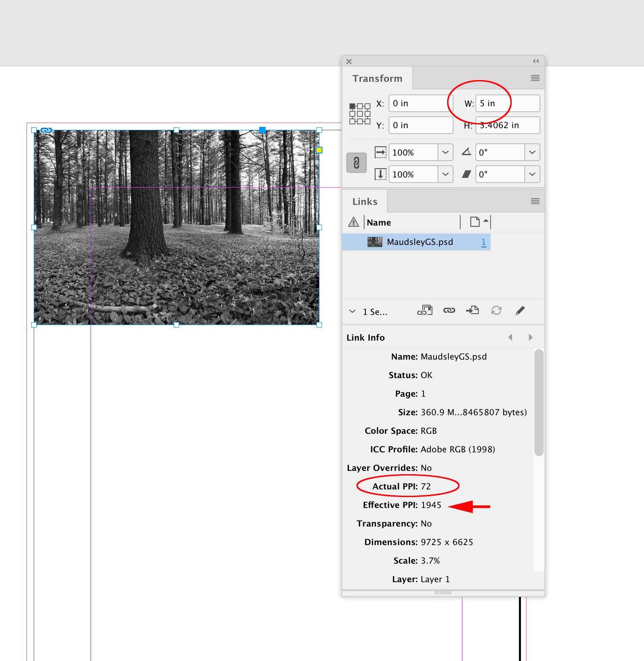This screenshot has width=644, height=661.
Task: Click the Rotation Angle field showing 0°
Action: pos(500,152)
